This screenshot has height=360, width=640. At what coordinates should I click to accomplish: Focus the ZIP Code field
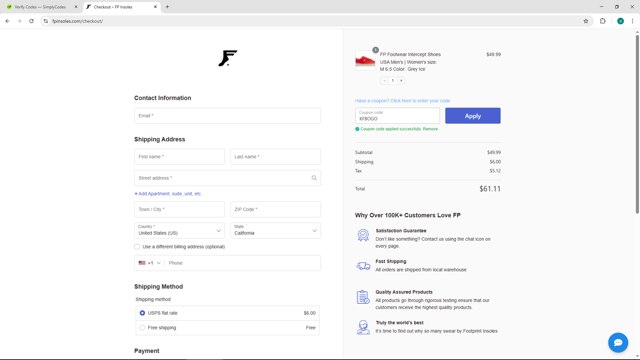coord(276,209)
